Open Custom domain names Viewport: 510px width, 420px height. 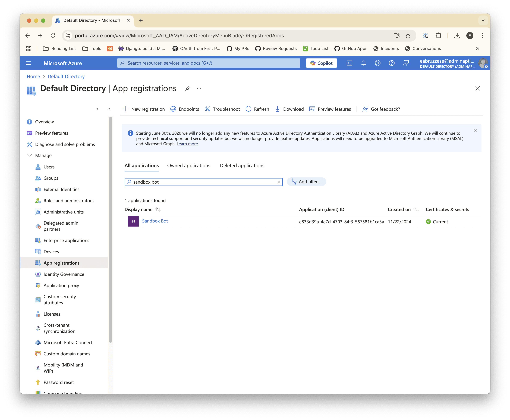67,354
